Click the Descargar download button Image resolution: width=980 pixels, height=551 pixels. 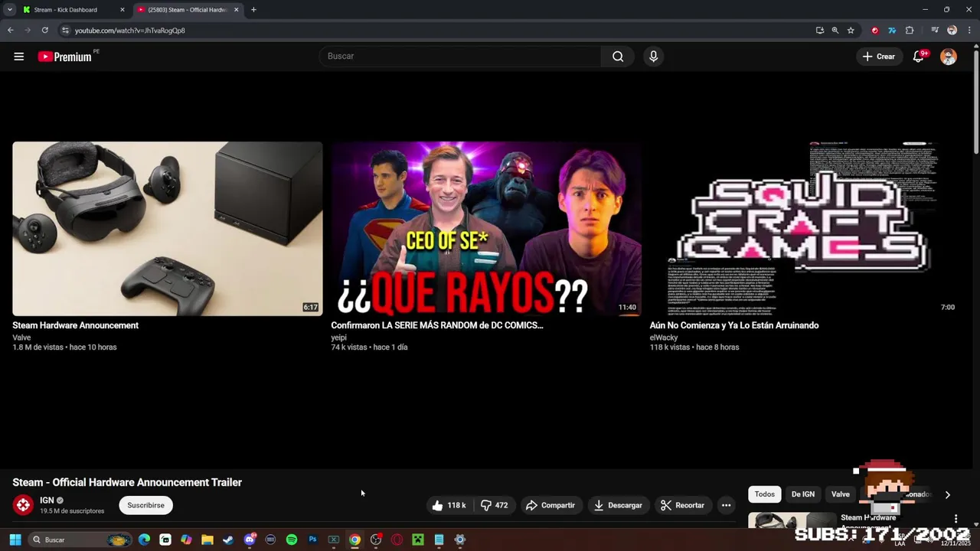(x=618, y=505)
